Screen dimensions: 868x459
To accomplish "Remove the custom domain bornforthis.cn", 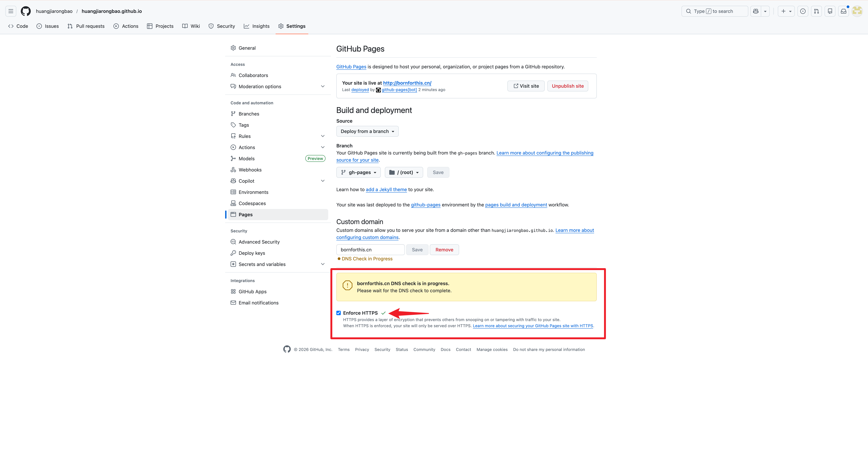I will (x=444, y=250).
